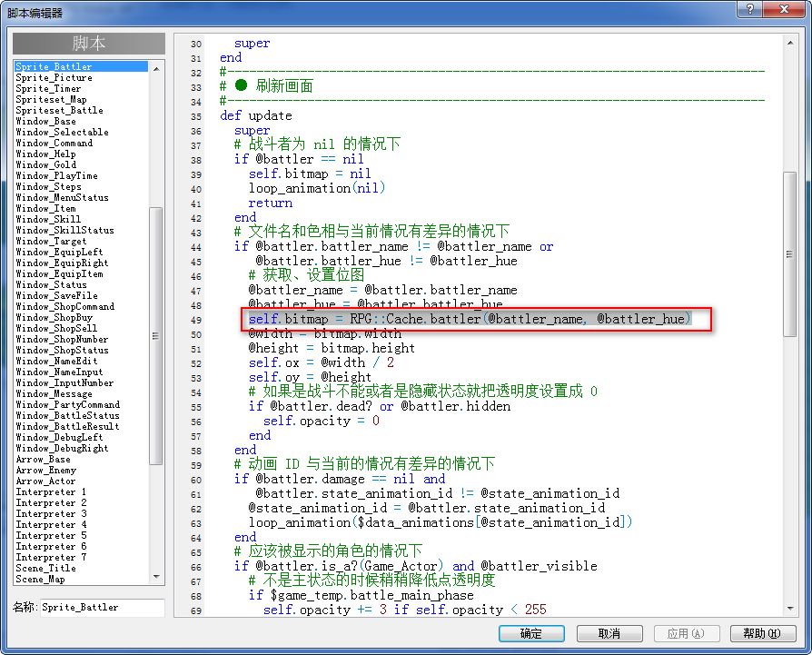Click the 确定 (OK) button
812x655 pixels.
[x=531, y=633]
